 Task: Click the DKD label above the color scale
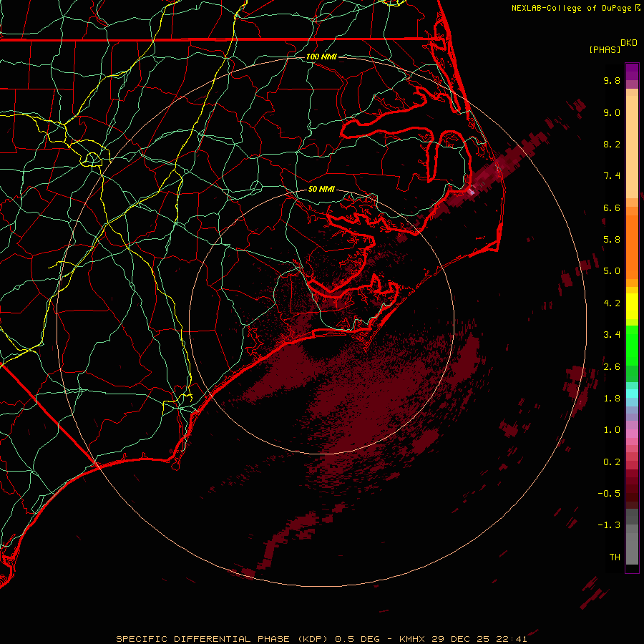pos(629,42)
